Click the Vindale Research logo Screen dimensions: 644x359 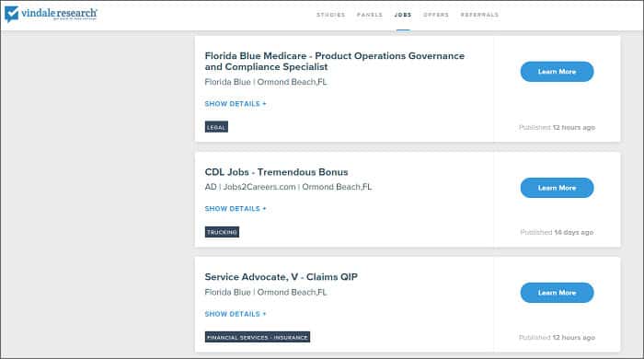51,14
